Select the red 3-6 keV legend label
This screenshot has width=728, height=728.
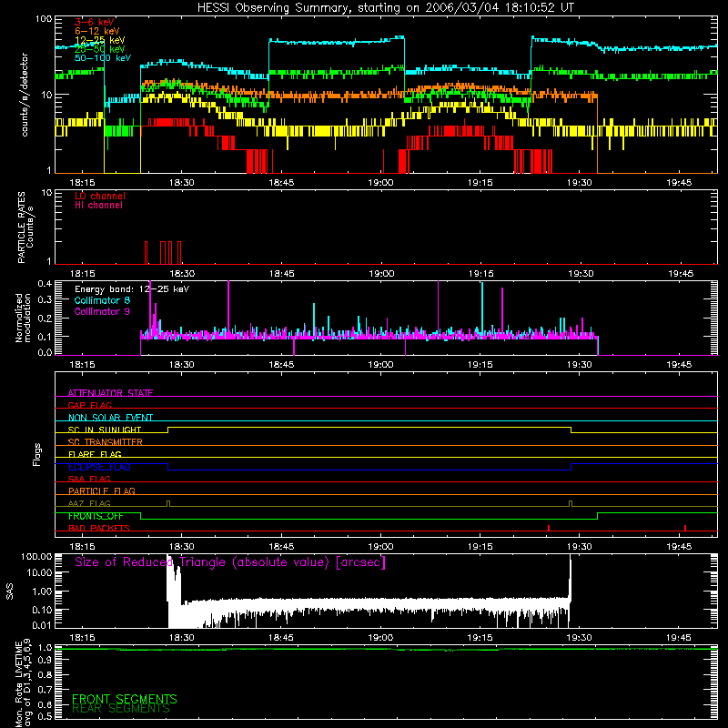point(95,22)
